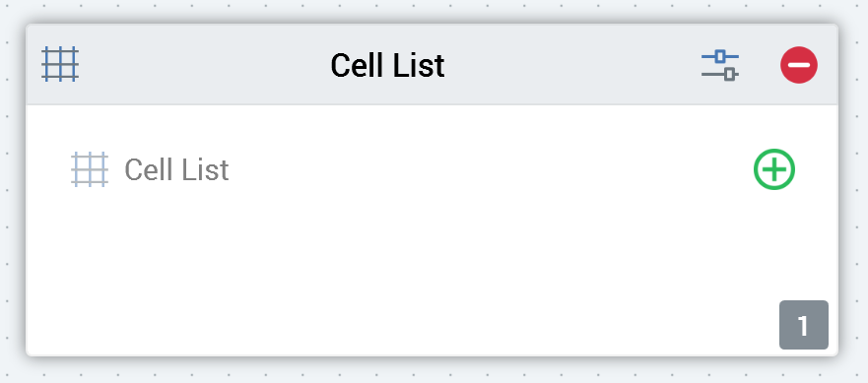This screenshot has height=383, width=868.
Task: Add the Cell List output using plus
Action: [773, 169]
